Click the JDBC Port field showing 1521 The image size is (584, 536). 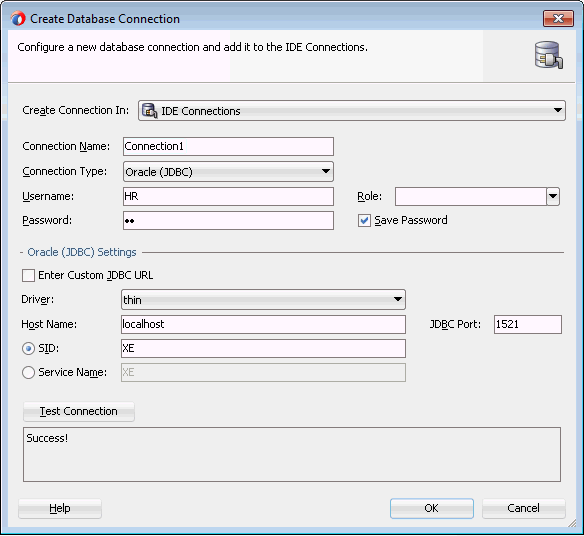(x=528, y=324)
